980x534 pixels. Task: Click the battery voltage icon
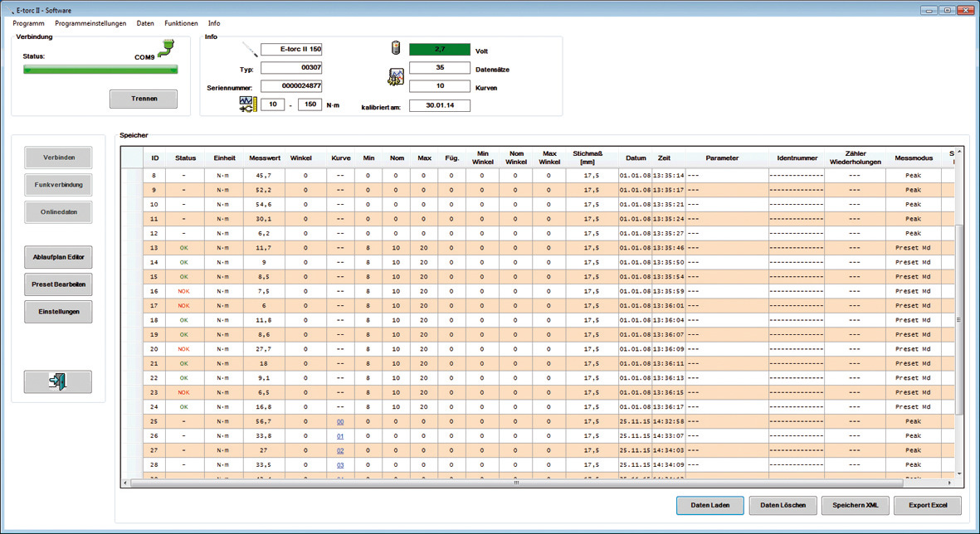click(x=396, y=49)
